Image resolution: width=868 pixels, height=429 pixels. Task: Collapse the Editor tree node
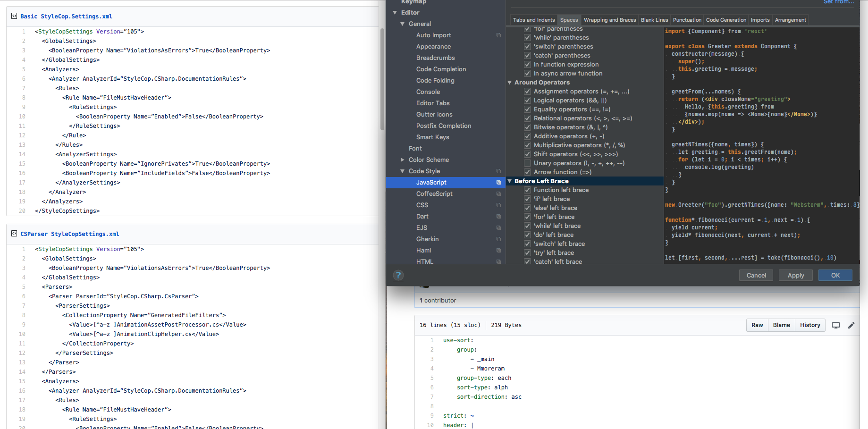pyautogui.click(x=395, y=13)
